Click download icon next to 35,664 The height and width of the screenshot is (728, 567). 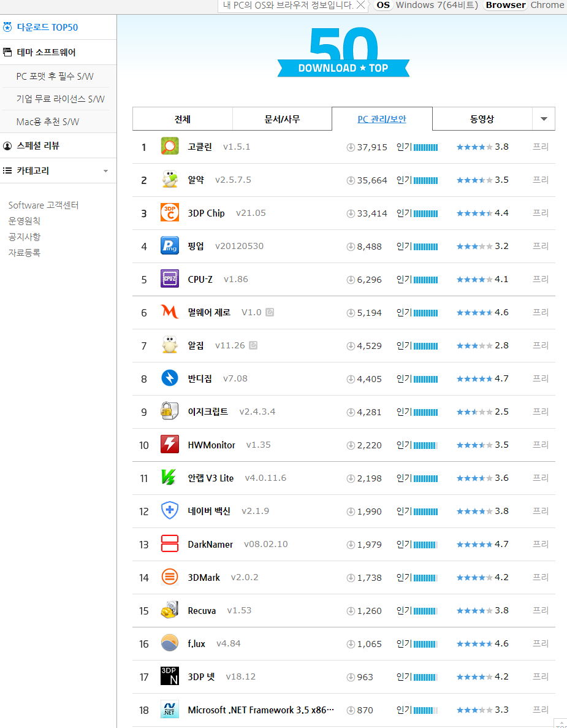[351, 180]
